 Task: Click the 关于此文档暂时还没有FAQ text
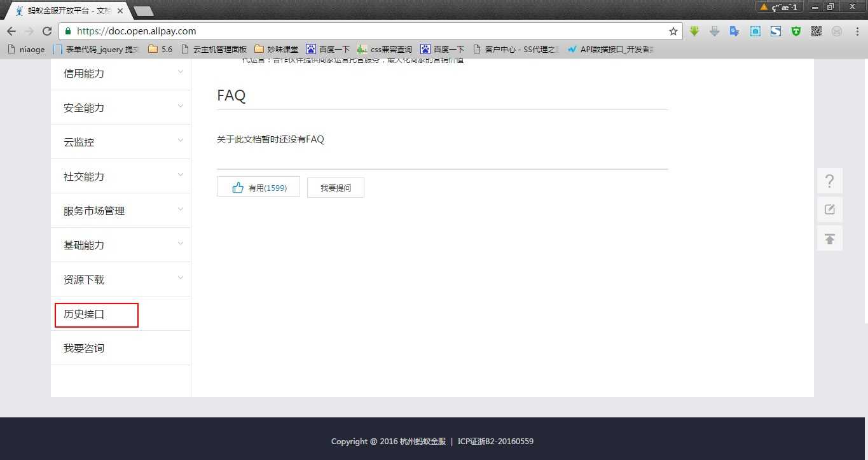[x=270, y=139]
